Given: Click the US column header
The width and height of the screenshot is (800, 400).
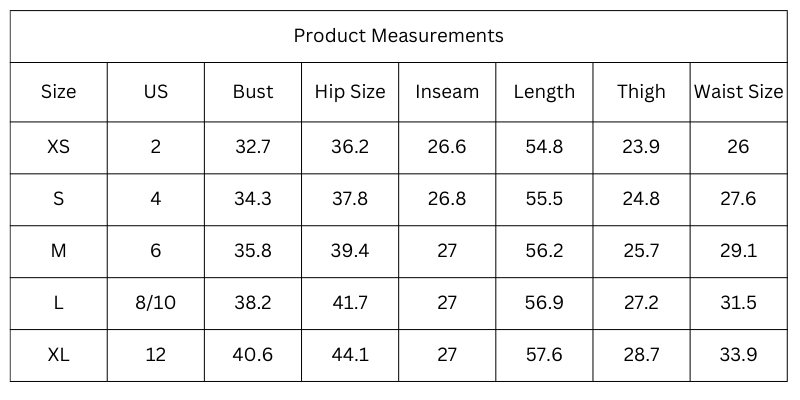Looking at the screenshot, I should coord(156,92).
